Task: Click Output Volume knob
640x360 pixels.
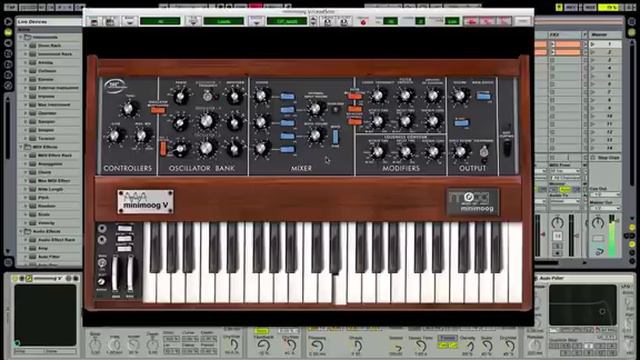Action: click(460, 96)
